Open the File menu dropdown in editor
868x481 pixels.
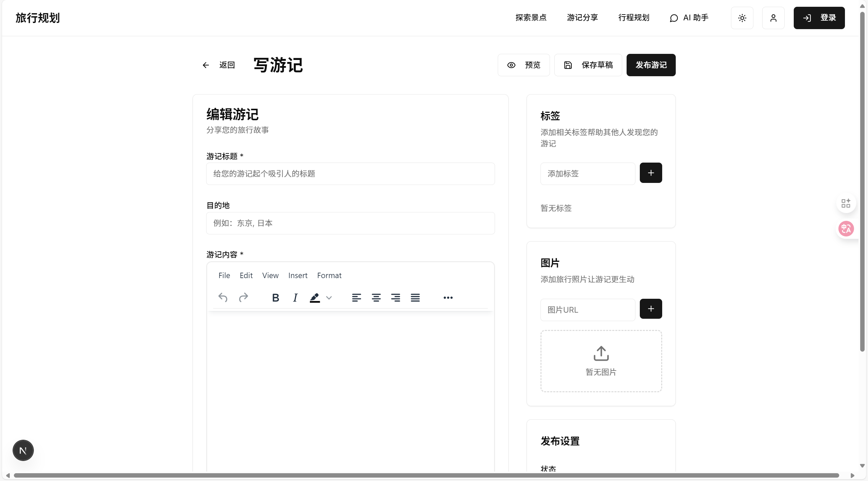(x=224, y=275)
